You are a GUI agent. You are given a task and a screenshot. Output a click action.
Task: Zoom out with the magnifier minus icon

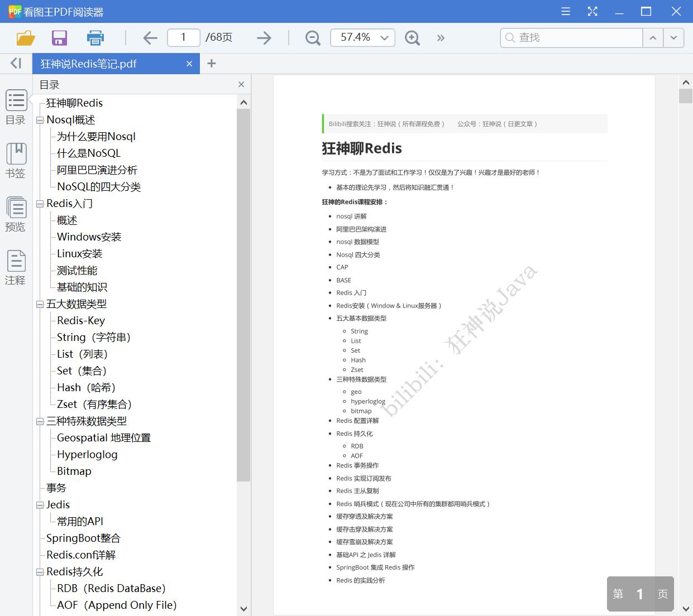point(312,37)
